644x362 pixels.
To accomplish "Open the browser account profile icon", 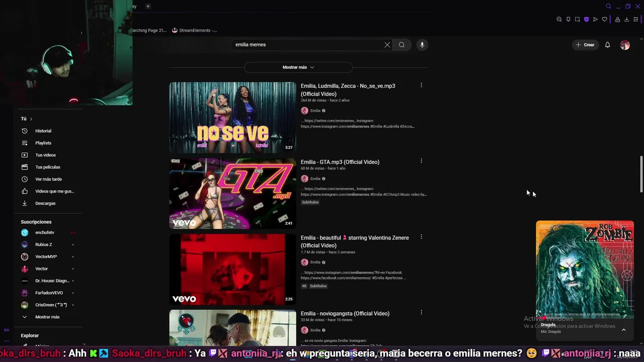I will point(617,20).
